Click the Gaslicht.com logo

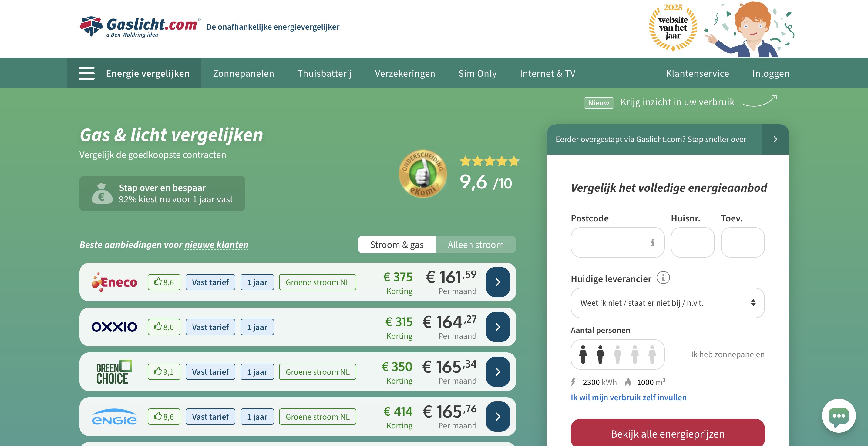tap(140, 27)
